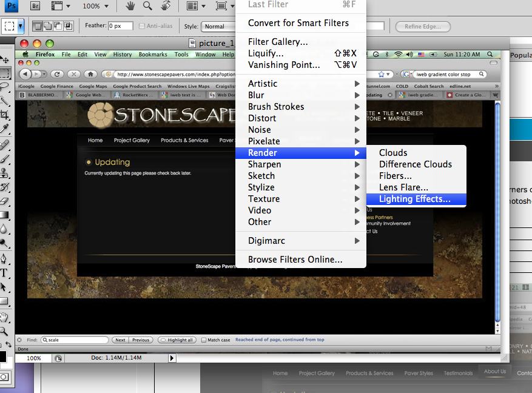The height and width of the screenshot is (393, 532).
Task: Select the Rotate View tool
Action: [165, 6]
